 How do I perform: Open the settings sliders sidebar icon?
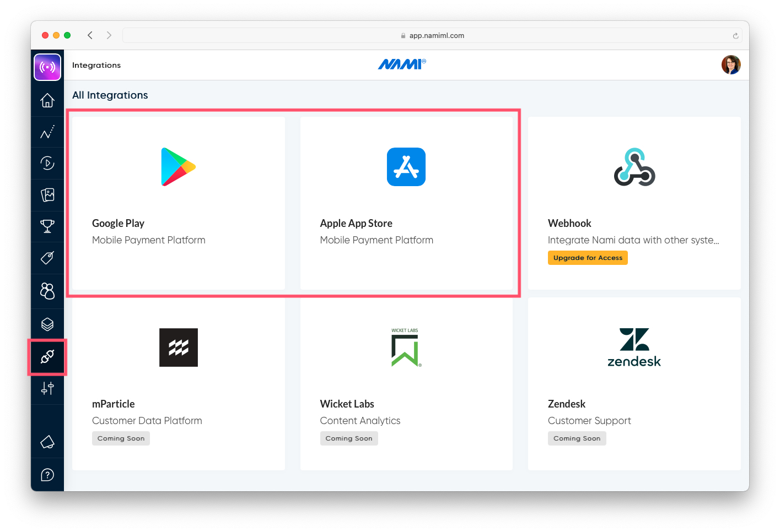pos(47,389)
